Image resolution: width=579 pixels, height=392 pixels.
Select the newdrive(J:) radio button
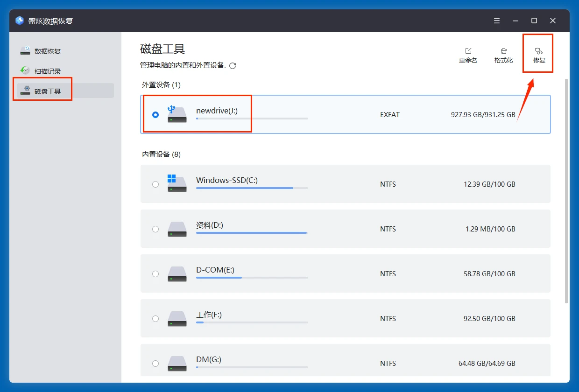coord(155,114)
